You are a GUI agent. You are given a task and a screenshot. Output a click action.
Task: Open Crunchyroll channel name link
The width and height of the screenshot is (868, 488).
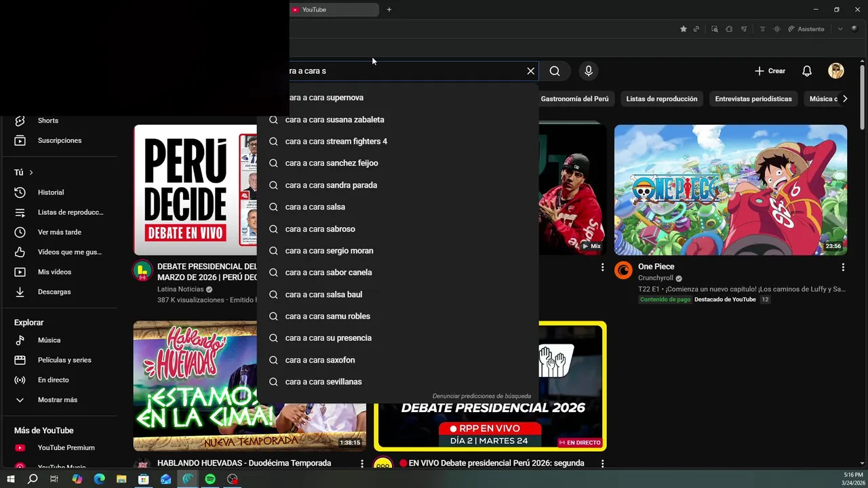(655, 278)
